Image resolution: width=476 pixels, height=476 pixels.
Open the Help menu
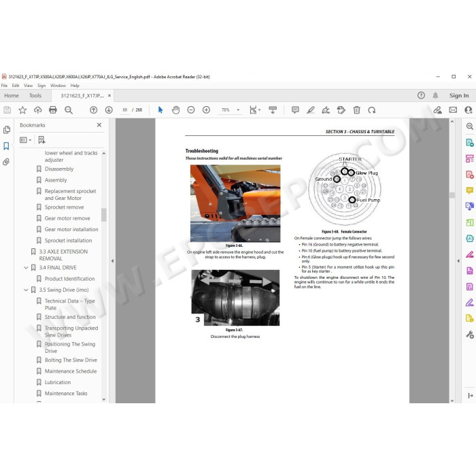click(x=75, y=86)
